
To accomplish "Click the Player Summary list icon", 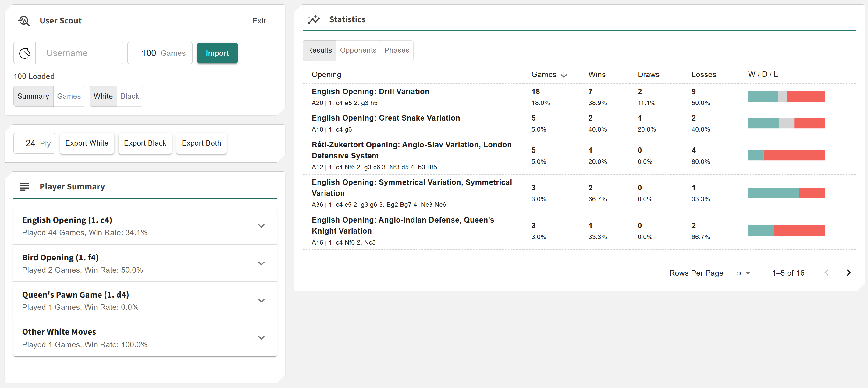I will (24, 187).
